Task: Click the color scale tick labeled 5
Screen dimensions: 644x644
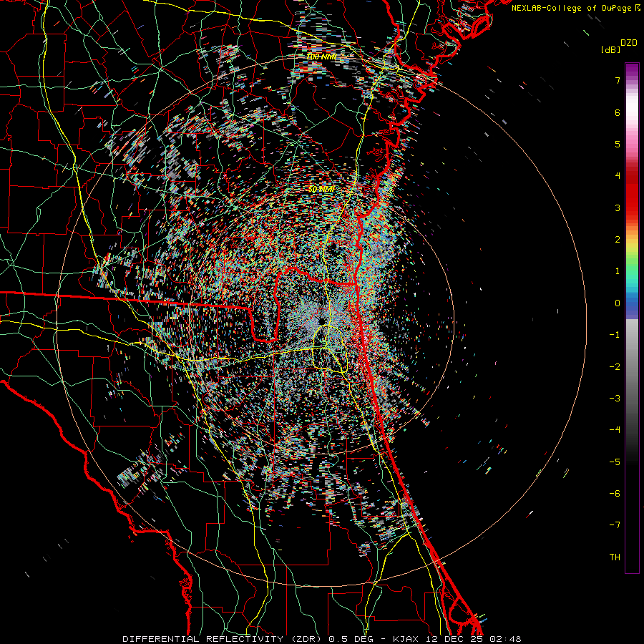Action: point(618,145)
